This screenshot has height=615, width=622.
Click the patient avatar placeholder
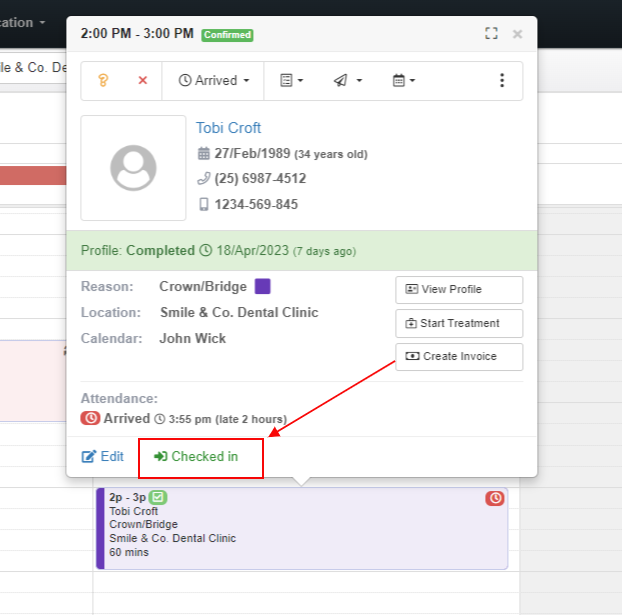tap(133, 168)
